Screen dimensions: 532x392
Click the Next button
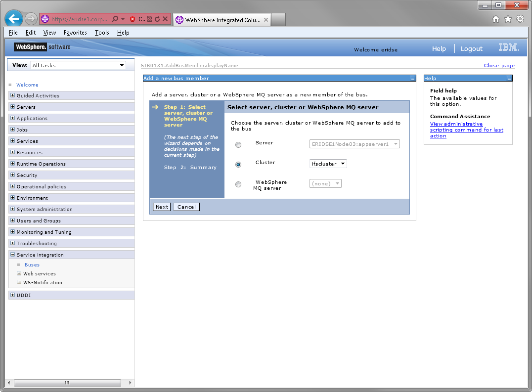(x=162, y=207)
